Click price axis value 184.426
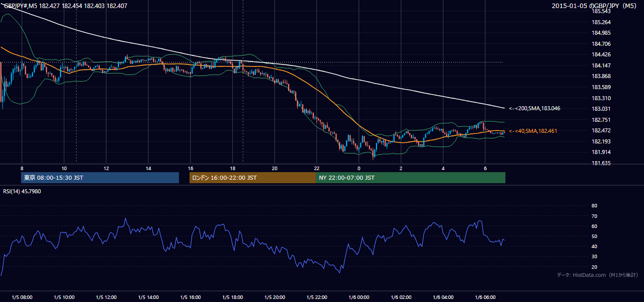This screenshot has height=302, width=644. click(601, 54)
